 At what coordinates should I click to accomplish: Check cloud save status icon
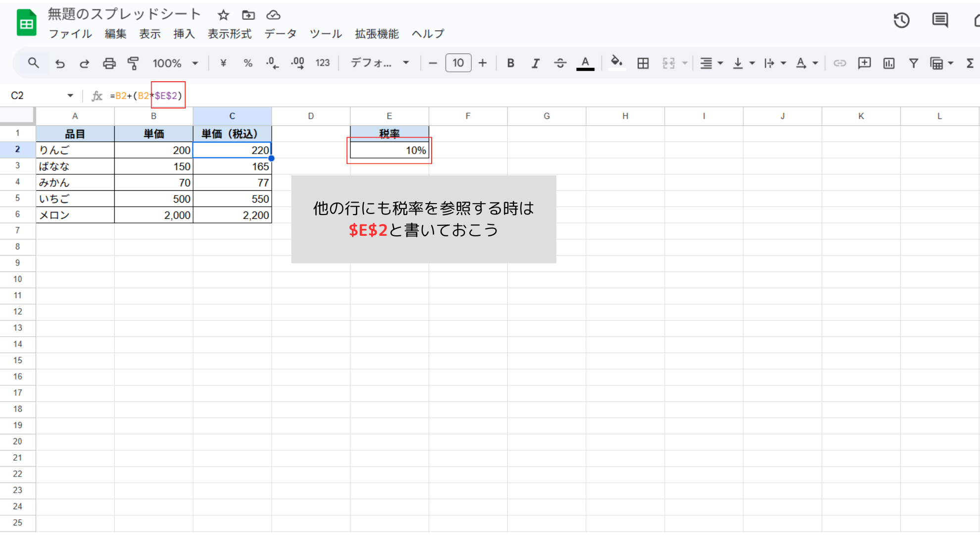pos(273,15)
